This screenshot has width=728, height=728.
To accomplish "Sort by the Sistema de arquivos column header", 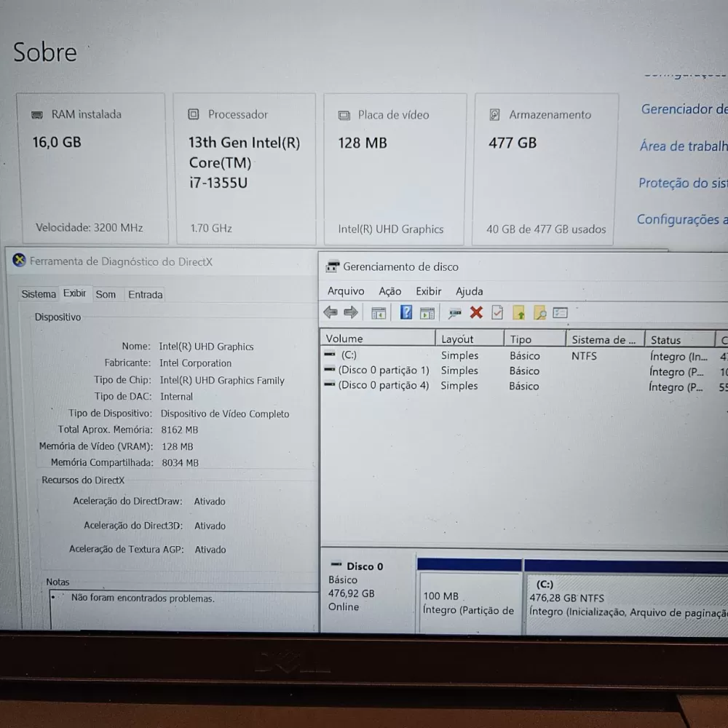I will 605,339.
